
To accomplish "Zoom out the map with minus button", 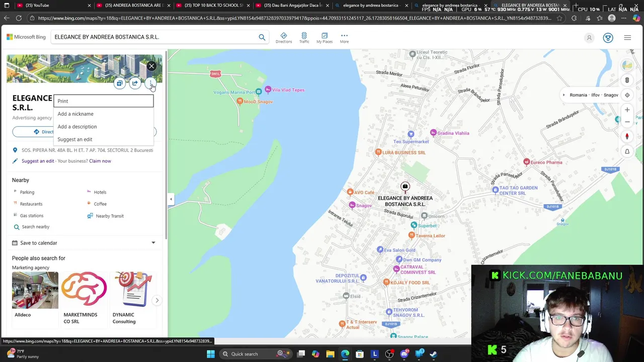I will click(x=627, y=122).
